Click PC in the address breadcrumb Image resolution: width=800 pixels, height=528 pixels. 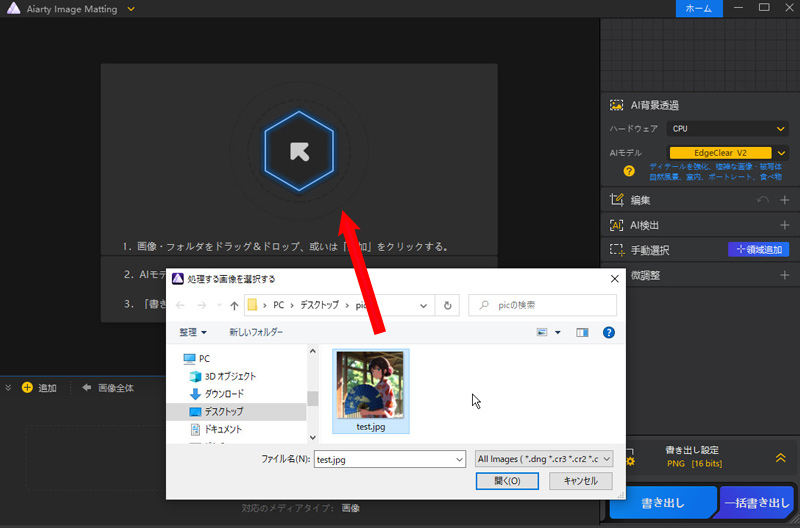(279, 305)
